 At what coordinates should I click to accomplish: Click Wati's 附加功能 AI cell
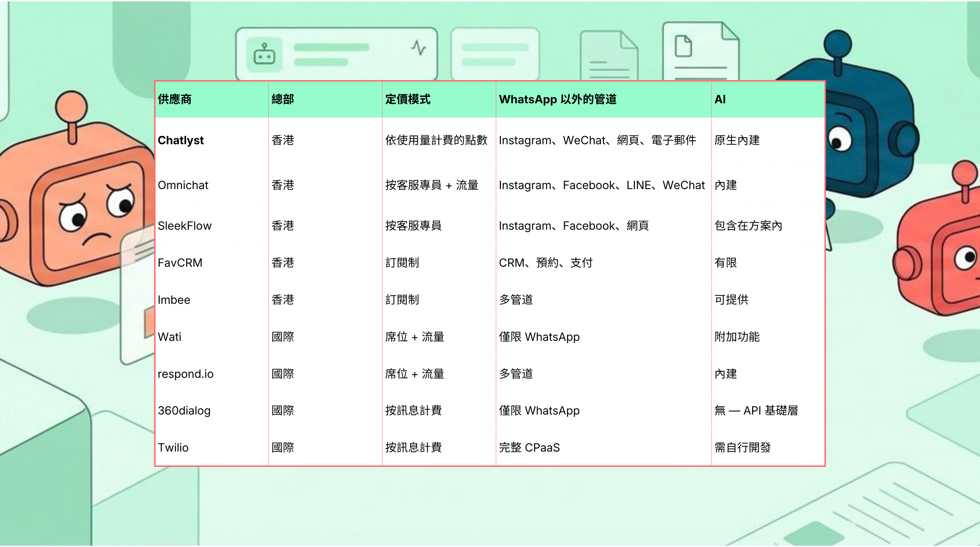768,337
